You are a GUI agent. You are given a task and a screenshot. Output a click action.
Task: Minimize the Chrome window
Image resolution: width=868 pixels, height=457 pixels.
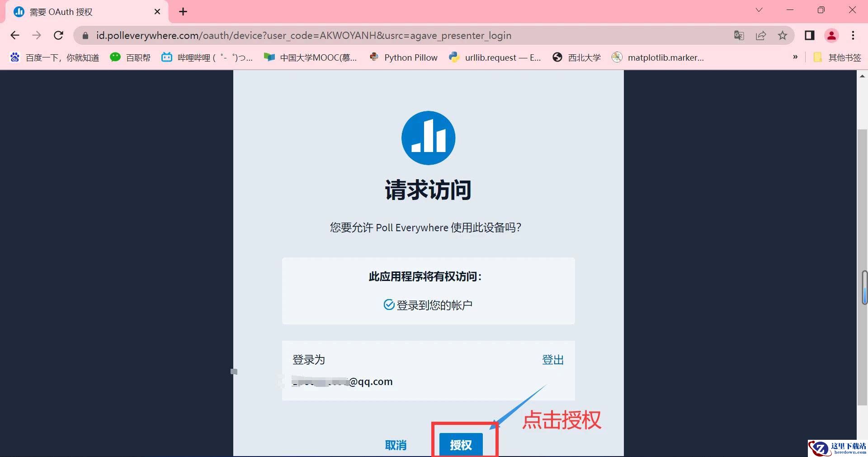coord(790,10)
